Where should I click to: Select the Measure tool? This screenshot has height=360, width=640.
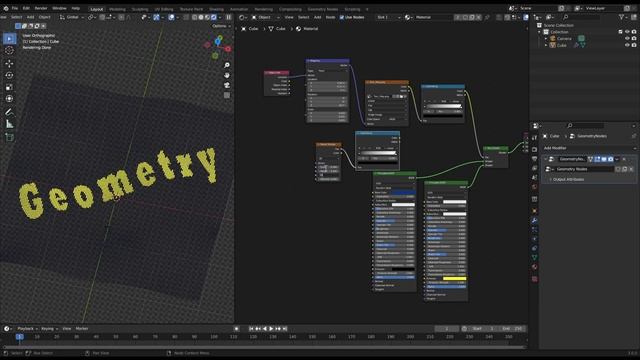(x=9, y=124)
